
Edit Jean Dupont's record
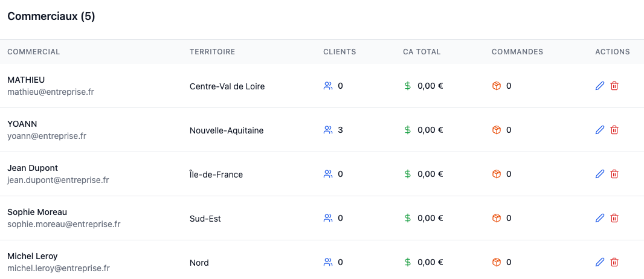point(600,174)
